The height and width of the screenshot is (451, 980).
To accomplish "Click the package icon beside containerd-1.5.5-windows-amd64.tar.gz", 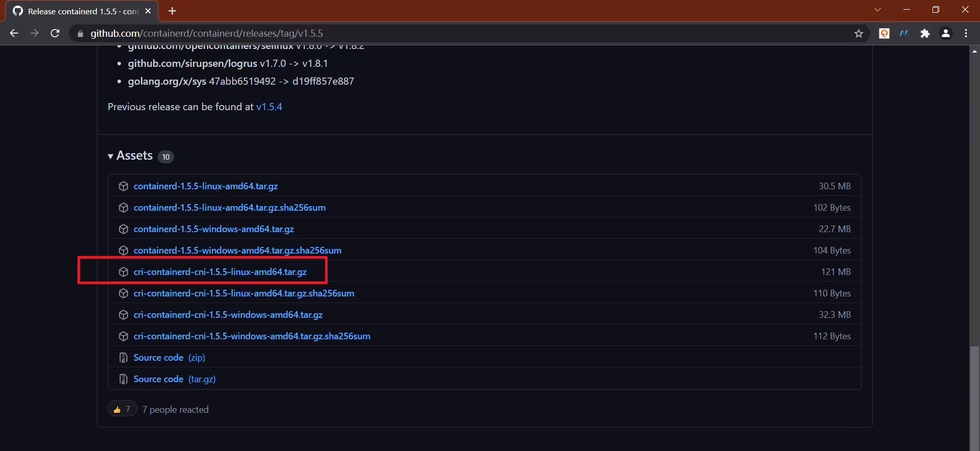I will [123, 229].
